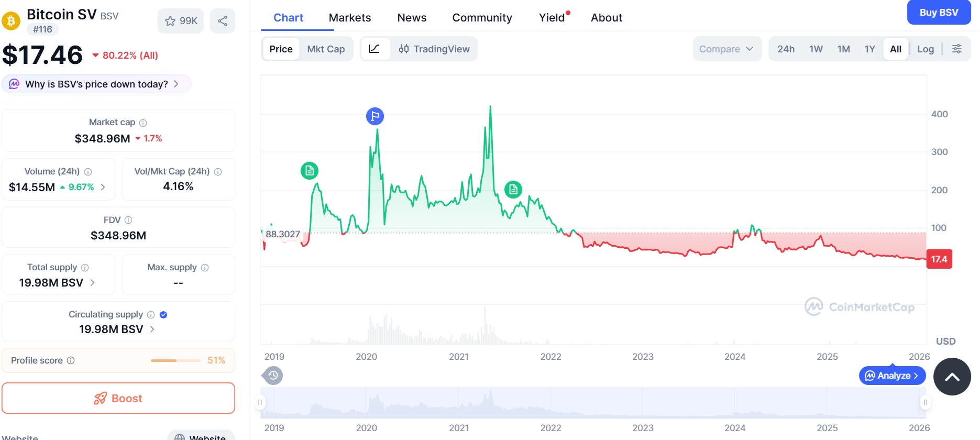Image resolution: width=980 pixels, height=440 pixels.
Task: Select the Mkt Cap chart toggle
Action: pos(326,49)
